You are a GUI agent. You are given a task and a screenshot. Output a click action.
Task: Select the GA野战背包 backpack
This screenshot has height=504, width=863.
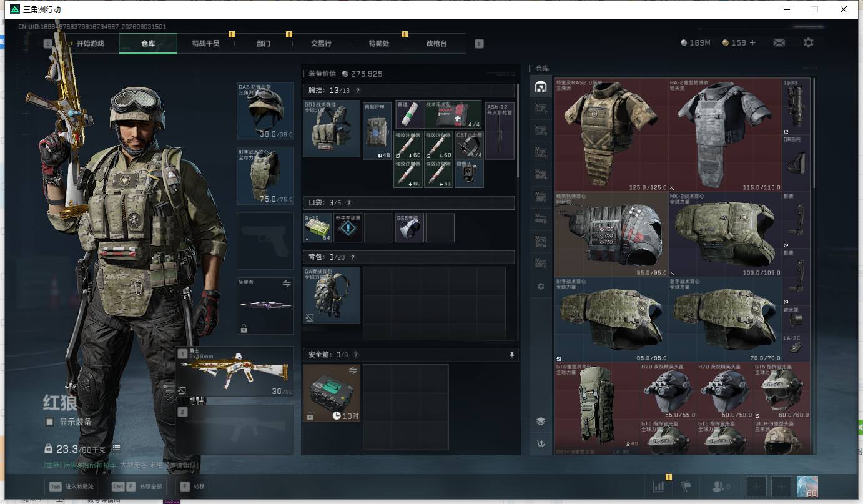click(x=332, y=295)
